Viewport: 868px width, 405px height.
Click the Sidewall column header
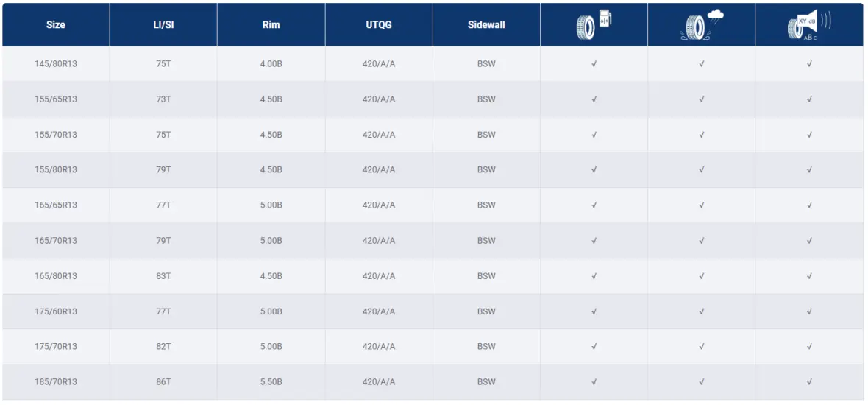(x=486, y=25)
